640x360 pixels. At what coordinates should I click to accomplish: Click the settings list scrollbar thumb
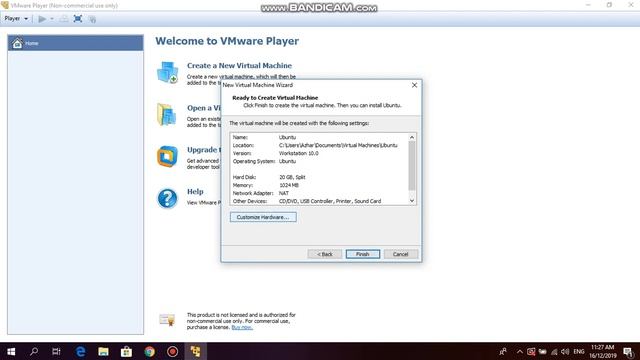click(412, 166)
